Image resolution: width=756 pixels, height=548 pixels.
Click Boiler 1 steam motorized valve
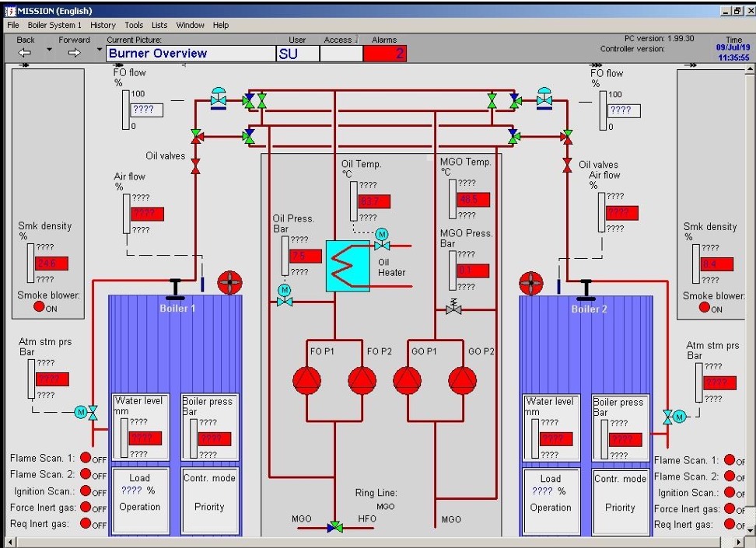tap(87, 413)
